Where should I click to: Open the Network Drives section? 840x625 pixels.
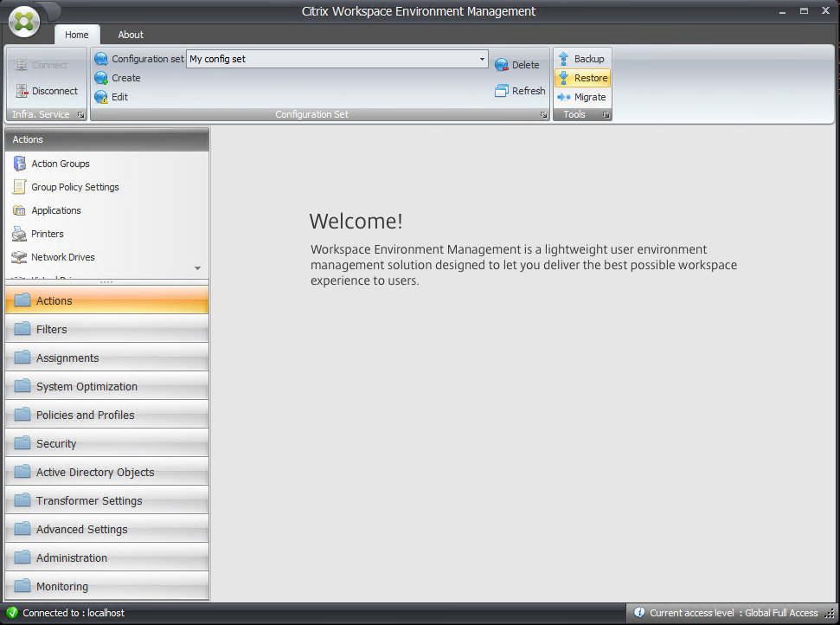click(x=65, y=257)
